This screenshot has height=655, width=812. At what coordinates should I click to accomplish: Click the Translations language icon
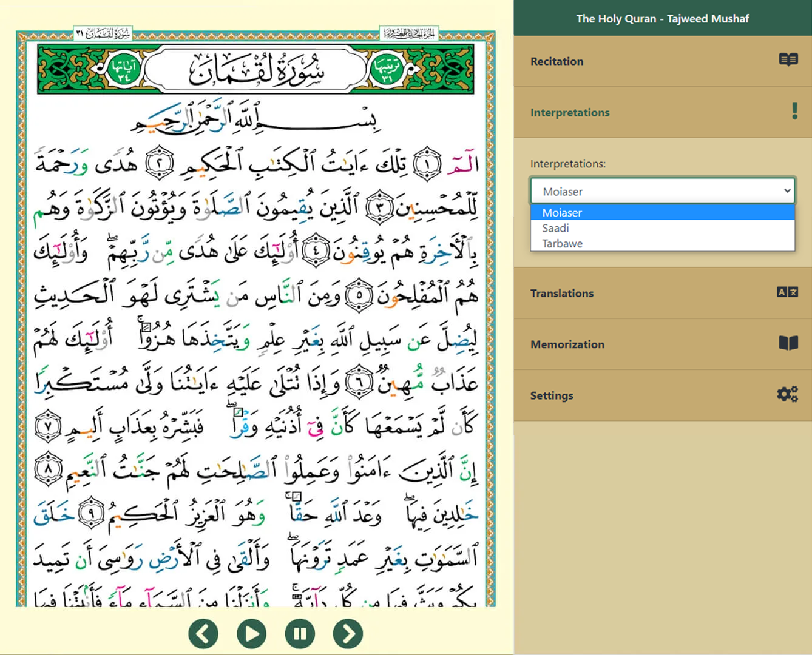coord(788,292)
